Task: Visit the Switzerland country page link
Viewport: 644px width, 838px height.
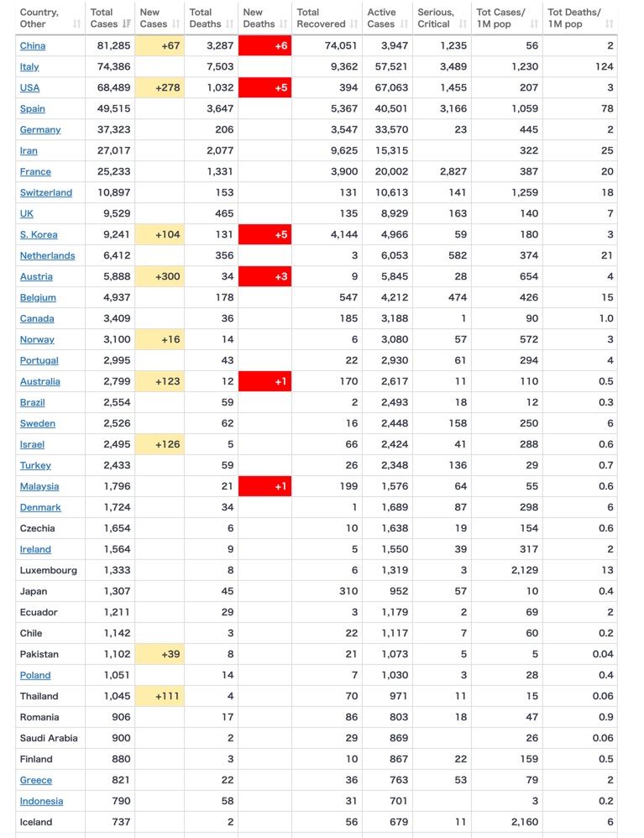Action: (46, 192)
